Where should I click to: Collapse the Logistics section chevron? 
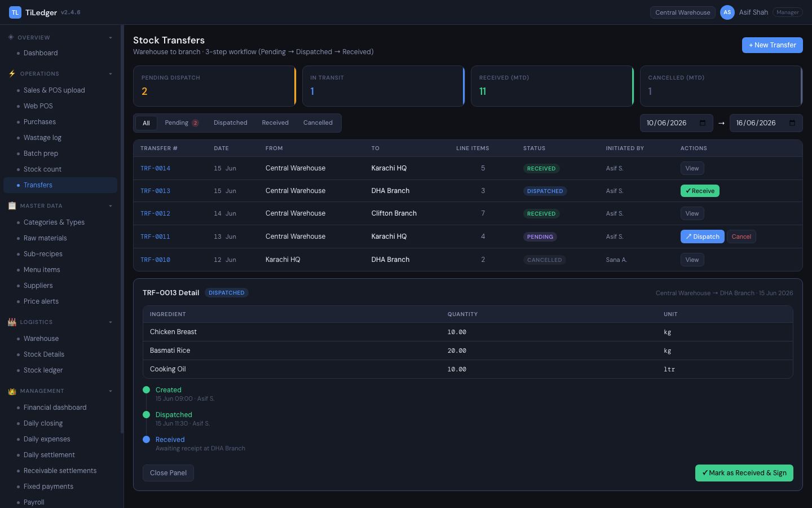[111, 322]
